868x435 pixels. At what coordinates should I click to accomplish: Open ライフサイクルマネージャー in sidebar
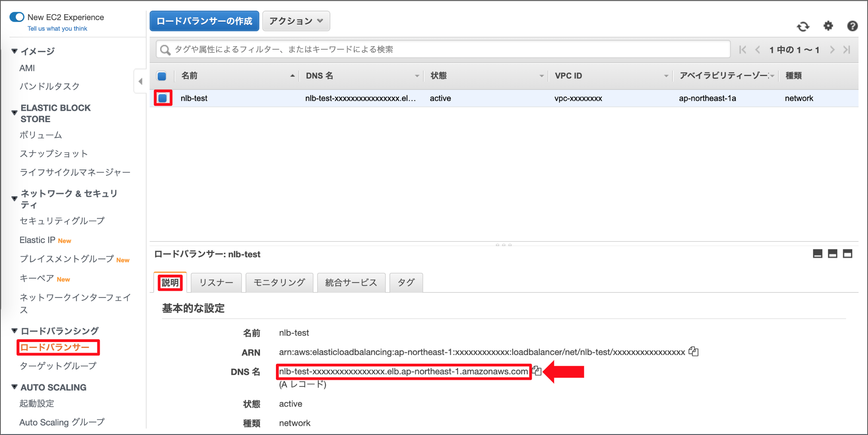[x=75, y=172]
